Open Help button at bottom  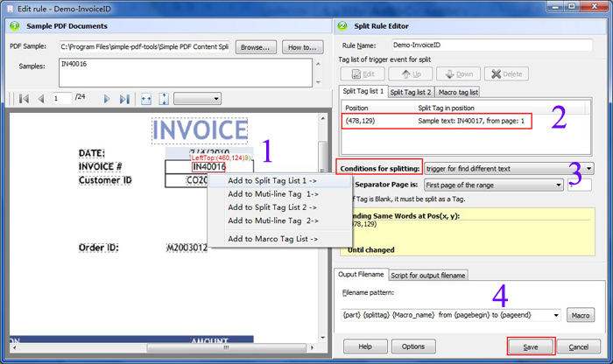[x=365, y=346]
